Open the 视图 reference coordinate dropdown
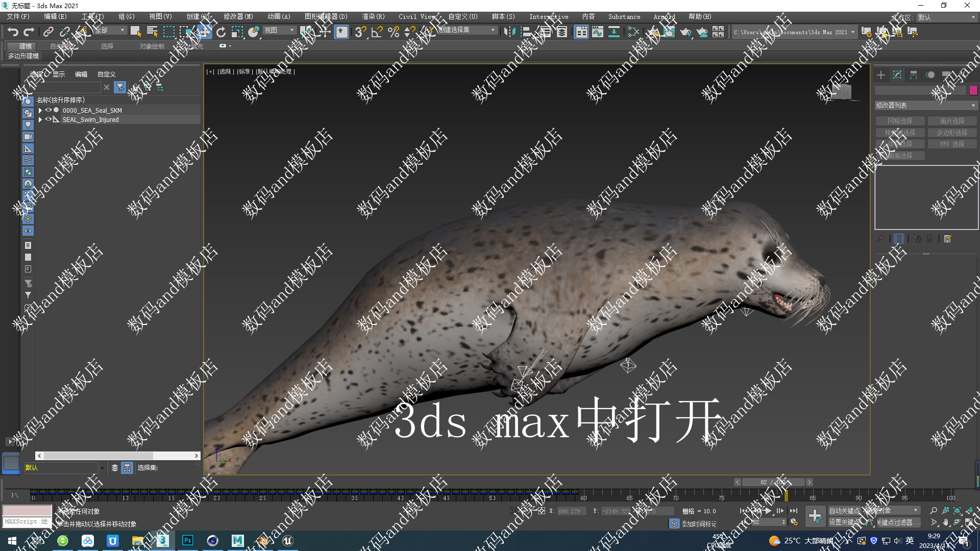 pyautogui.click(x=279, y=31)
